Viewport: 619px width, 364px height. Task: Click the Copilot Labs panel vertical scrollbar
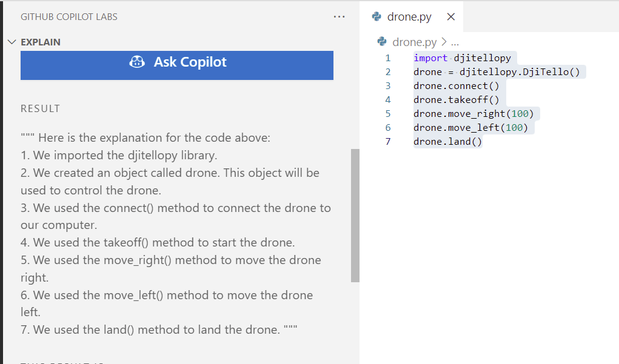coord(355,215)
